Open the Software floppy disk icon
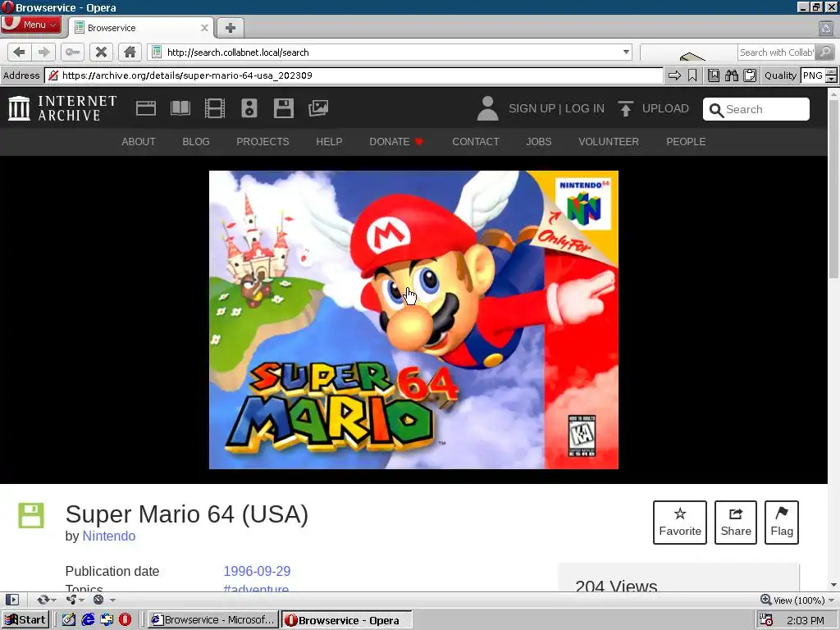The image size is (840, 630). [283, 108]
